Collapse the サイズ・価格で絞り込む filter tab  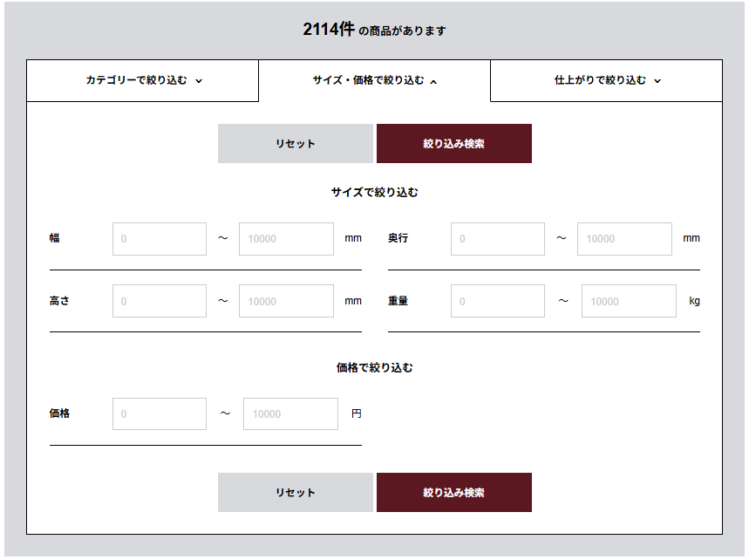tap(374, 81)
